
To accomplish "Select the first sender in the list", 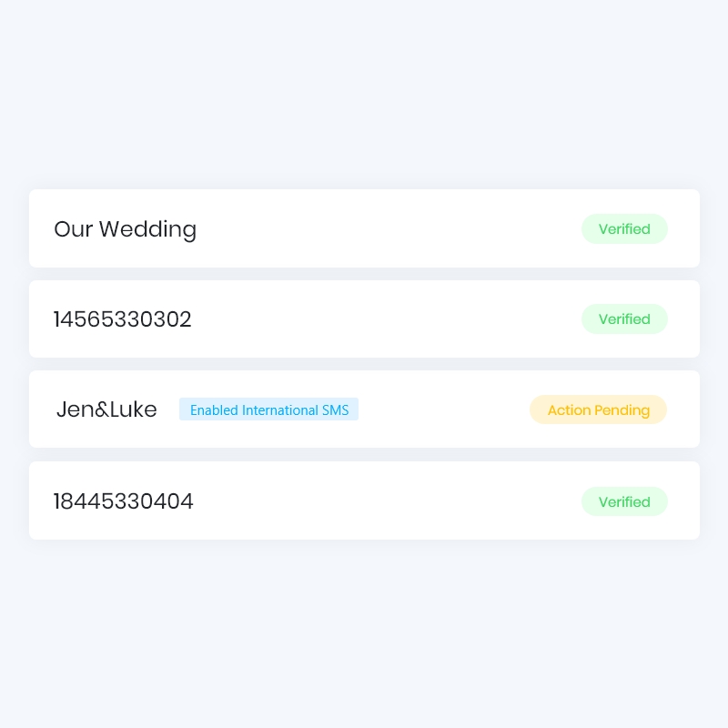I will pos(125,229).
